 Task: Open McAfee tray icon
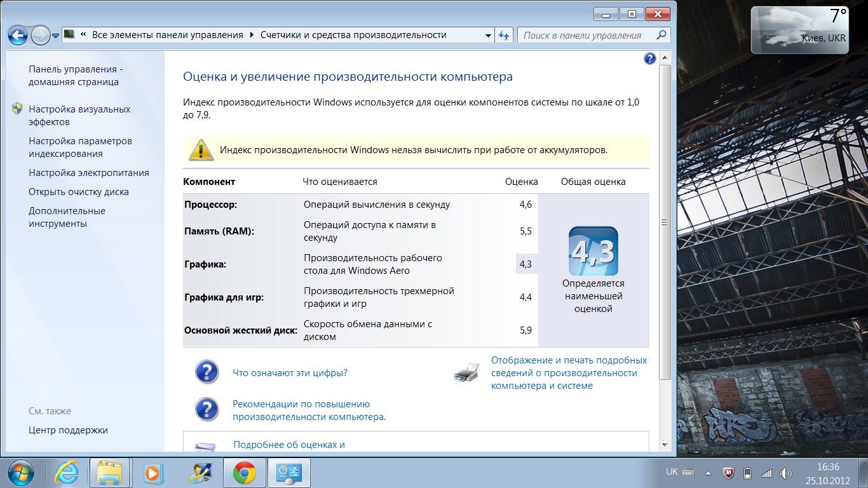pos(728,473)
